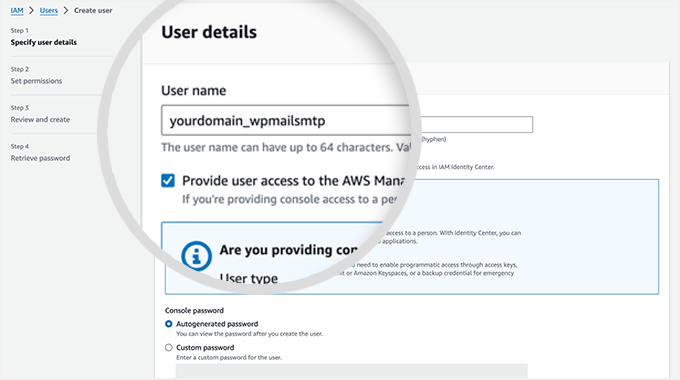The image size is (680, 380).
Task: Go to Users breadcrumb link
Action: pos(49,10)
